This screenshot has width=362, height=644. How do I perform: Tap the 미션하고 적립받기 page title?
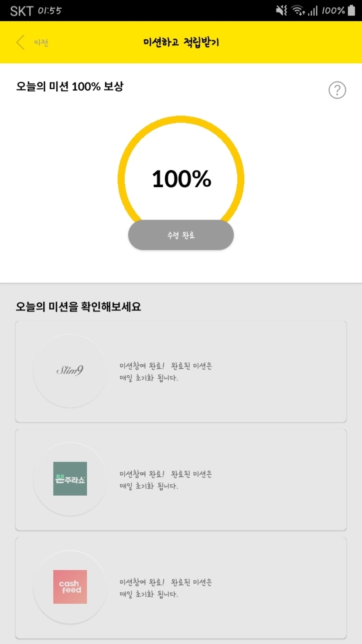click(x=181, y=42)
